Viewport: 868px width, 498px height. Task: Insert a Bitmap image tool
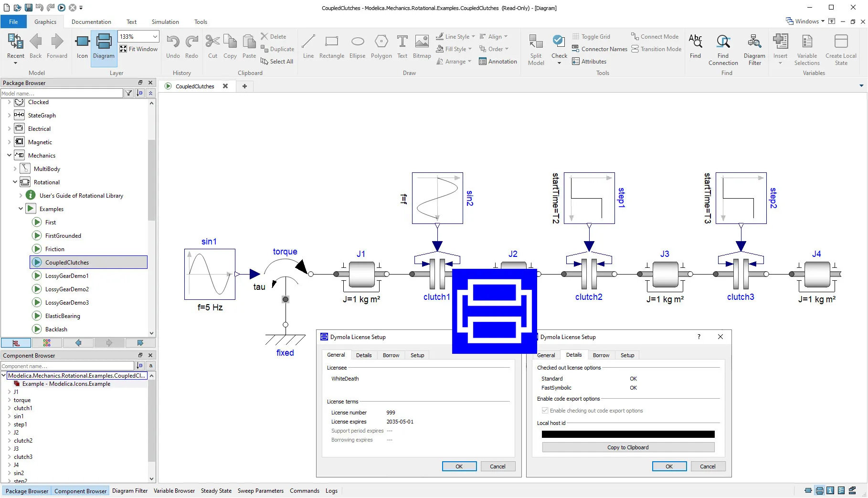point(422,46)
